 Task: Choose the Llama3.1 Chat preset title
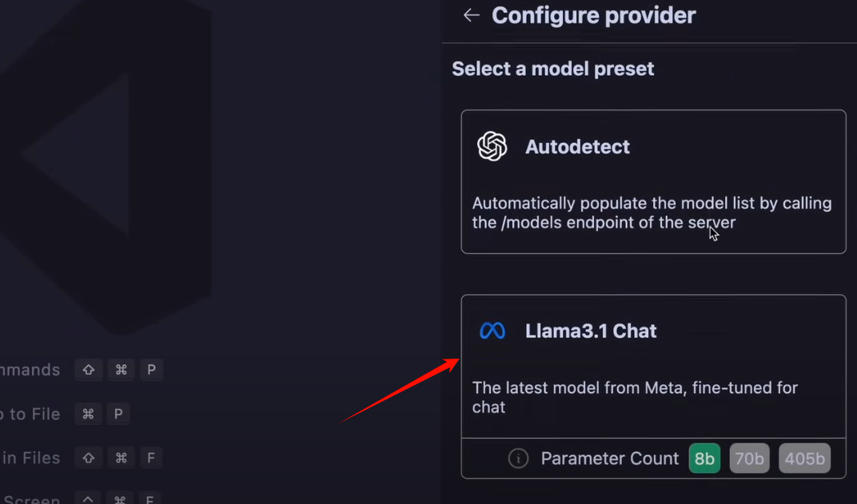click(591, 331)
